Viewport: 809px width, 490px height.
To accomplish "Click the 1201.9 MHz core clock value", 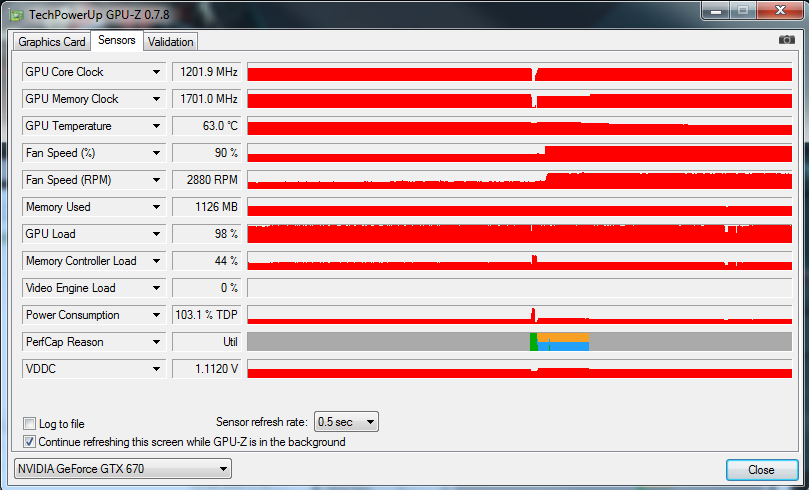I will (206, 72).
